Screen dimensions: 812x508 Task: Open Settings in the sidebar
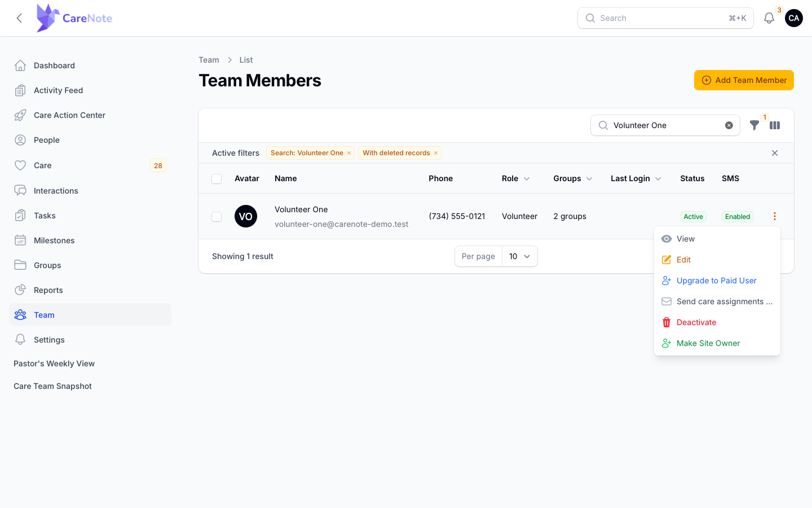(90, 340)
